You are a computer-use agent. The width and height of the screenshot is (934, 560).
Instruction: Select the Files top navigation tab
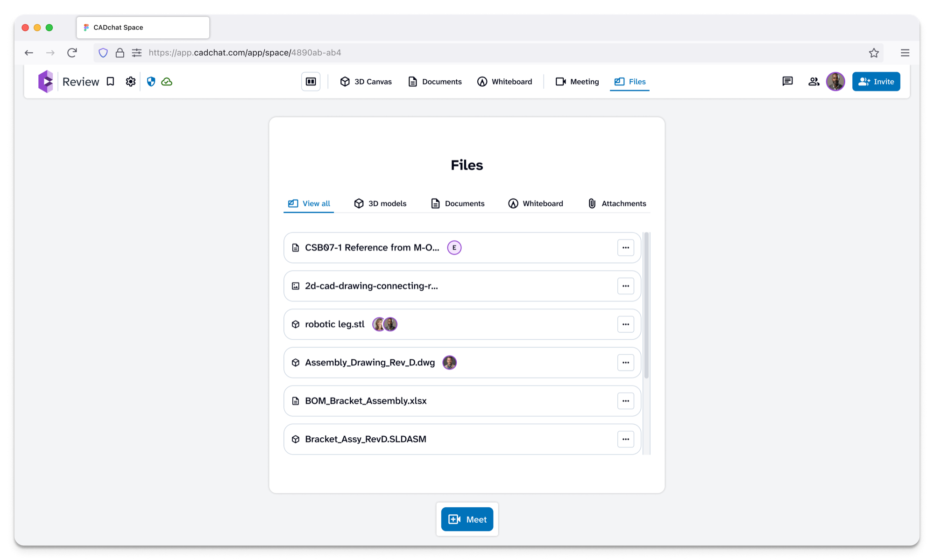pos(630,82)
